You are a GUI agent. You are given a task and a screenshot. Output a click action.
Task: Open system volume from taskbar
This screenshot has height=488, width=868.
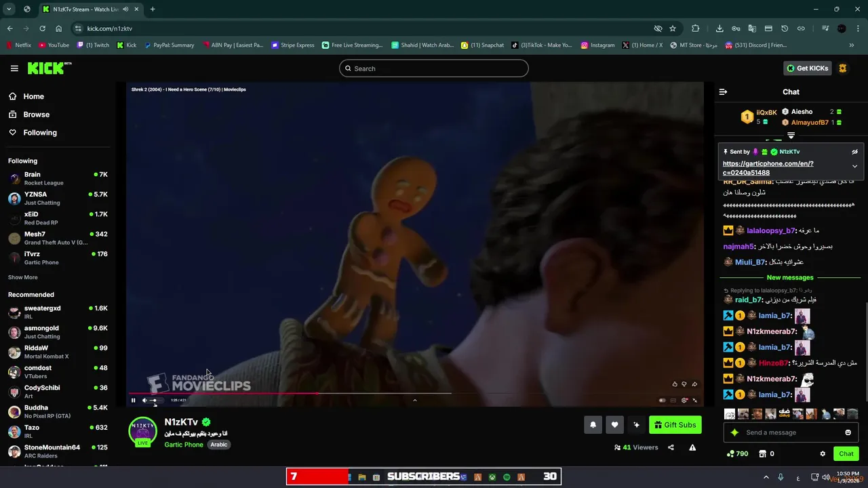tap(826, 477)
